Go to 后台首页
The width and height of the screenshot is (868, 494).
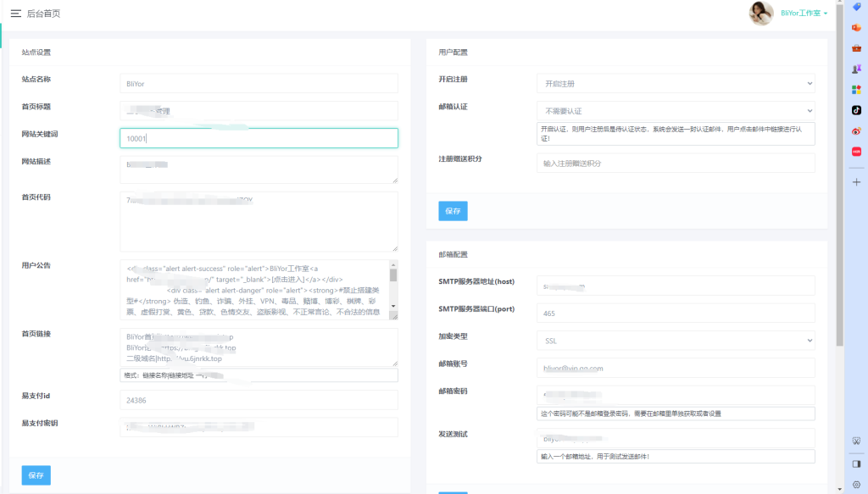pos(43,14)
